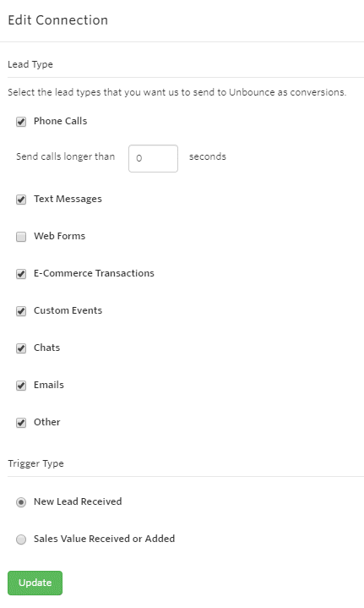Viewport: 364px width, 608px height.
Task: Click the green Update button
Action: point(35,583)
